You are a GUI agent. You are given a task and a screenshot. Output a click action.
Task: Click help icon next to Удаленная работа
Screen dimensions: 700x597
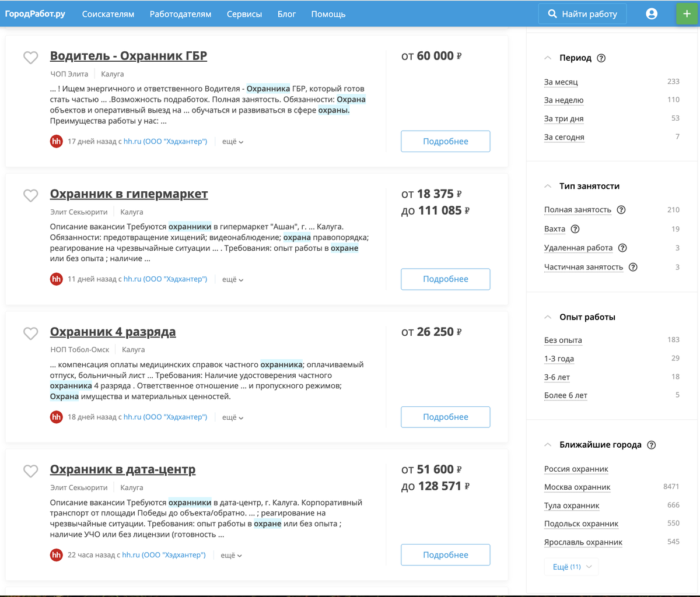(x=622, y=248)
